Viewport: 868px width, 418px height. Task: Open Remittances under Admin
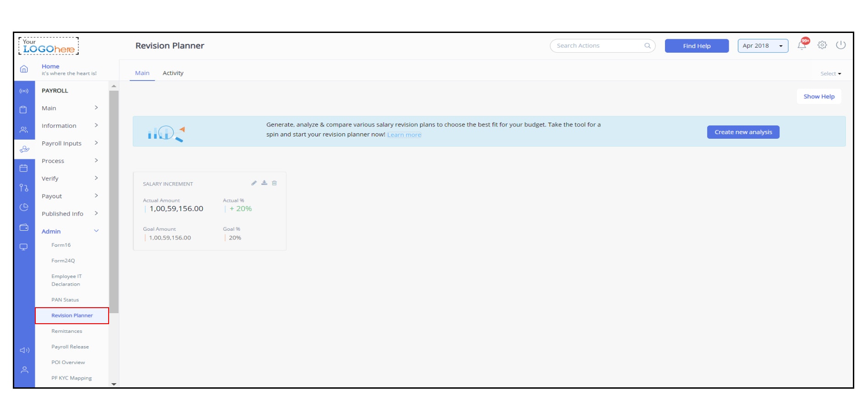click(x=67, y=331)
